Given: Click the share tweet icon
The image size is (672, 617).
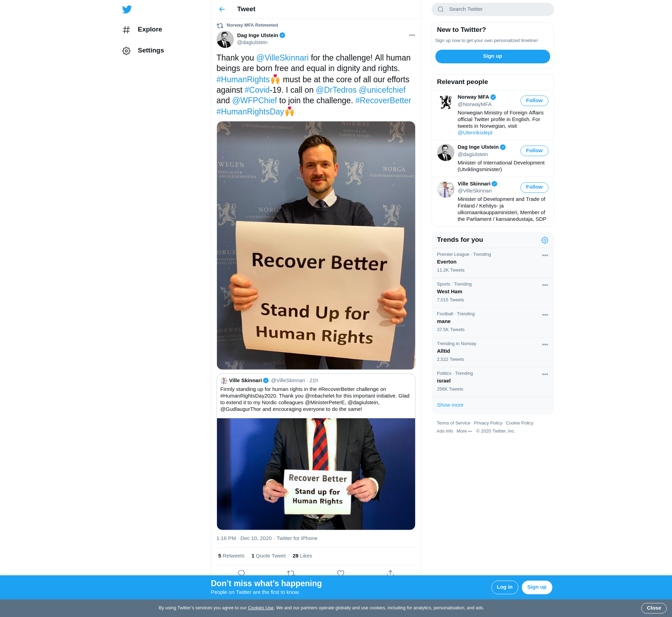Looking at the screenshot, I should (390, 573).
